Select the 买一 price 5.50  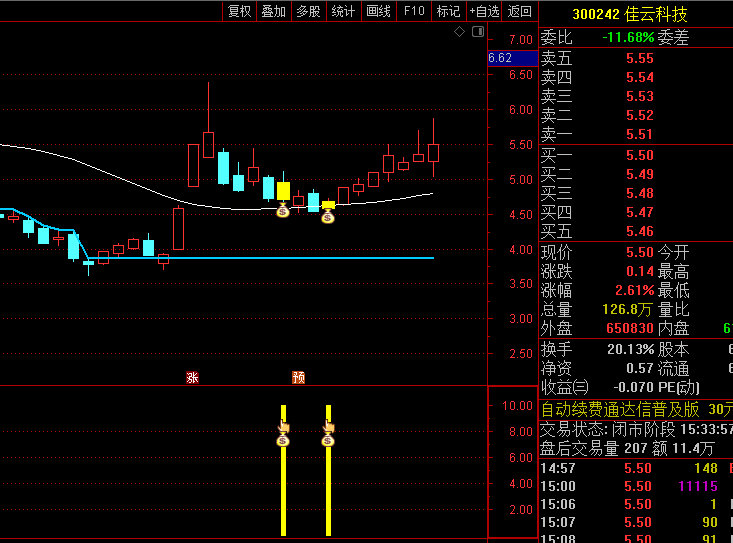tap(640, 156)
